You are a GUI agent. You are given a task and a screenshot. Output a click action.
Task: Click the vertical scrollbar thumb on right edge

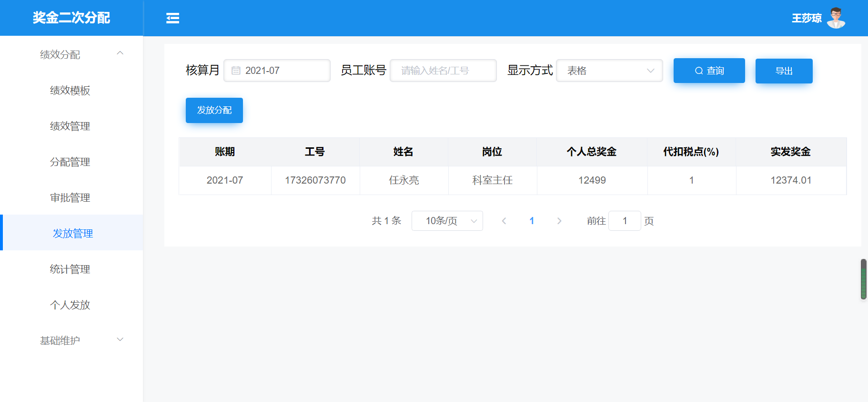click(863, 279)
